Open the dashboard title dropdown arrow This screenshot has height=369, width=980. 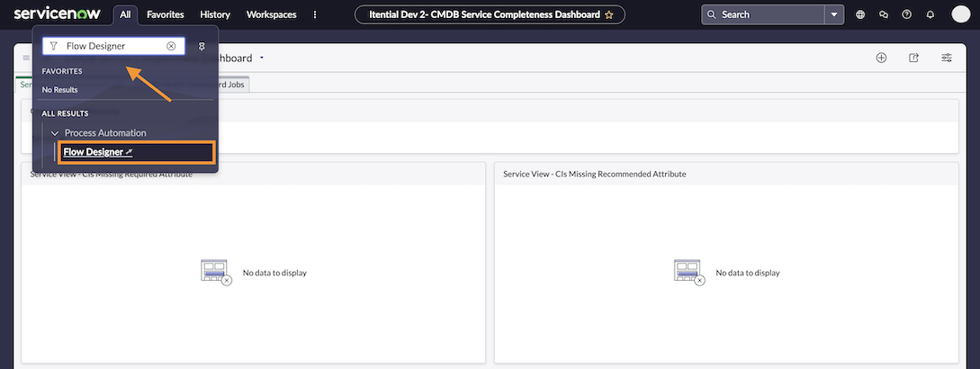[262, 58]
